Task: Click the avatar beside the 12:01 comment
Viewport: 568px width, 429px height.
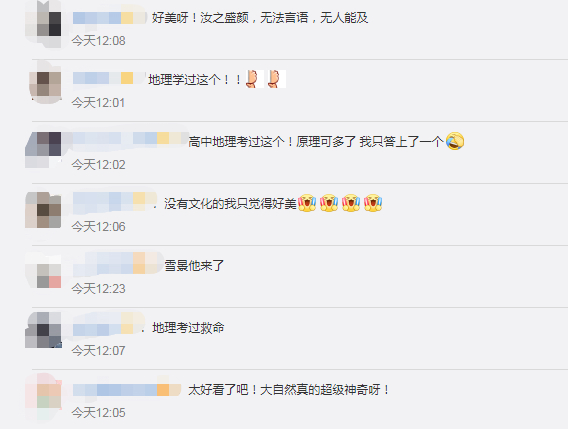Action: tap(45, 84)
